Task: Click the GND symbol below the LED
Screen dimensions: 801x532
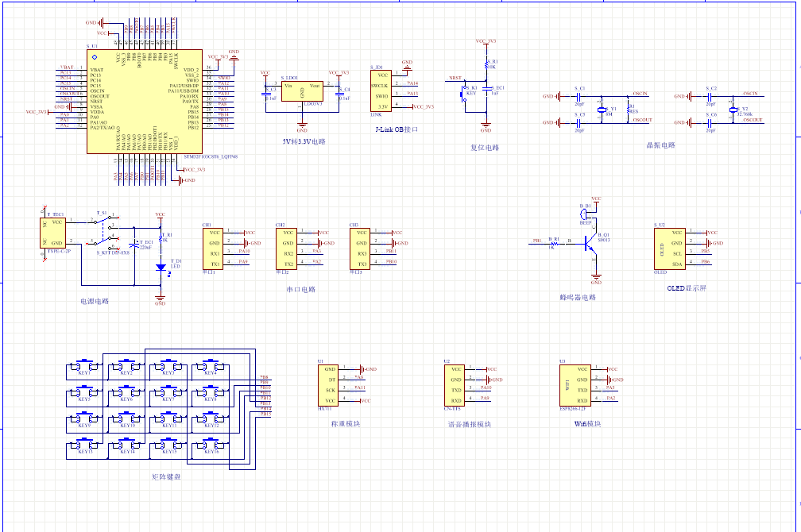Action: coord(161,300)
